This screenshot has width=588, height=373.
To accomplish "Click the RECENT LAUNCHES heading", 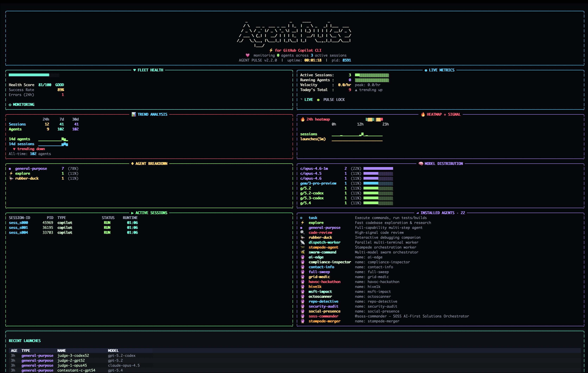I will [x=25, y=341].
